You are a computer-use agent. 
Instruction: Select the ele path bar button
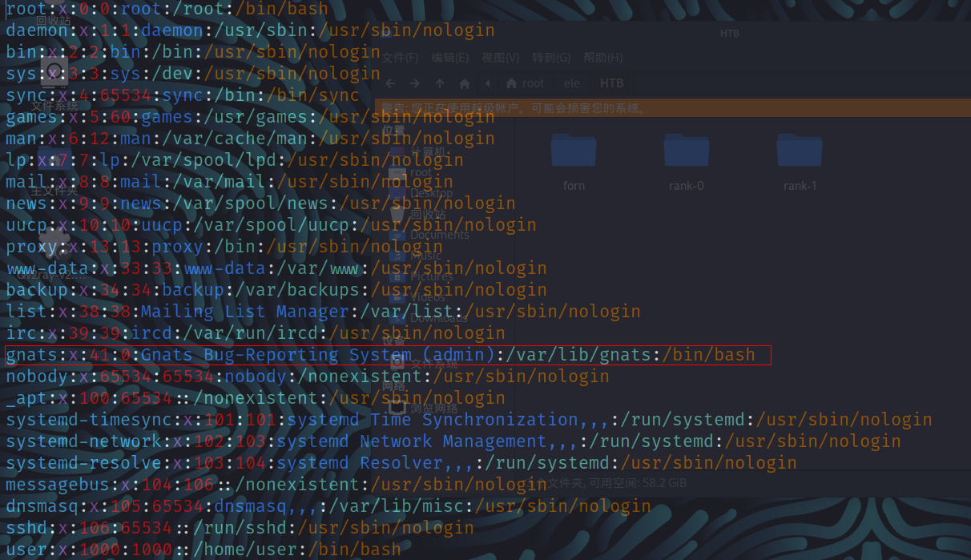[x=571, y=83]
